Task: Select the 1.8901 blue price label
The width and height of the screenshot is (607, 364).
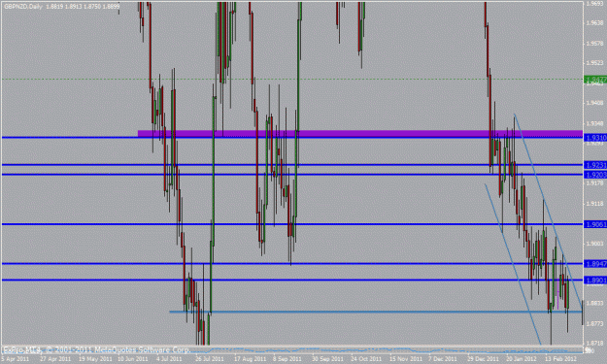Action: [595, 281]
